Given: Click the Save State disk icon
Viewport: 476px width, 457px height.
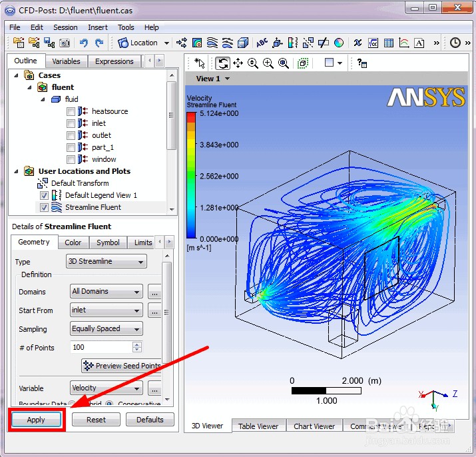Looking at the screenshot, I should tap(49, 43).
